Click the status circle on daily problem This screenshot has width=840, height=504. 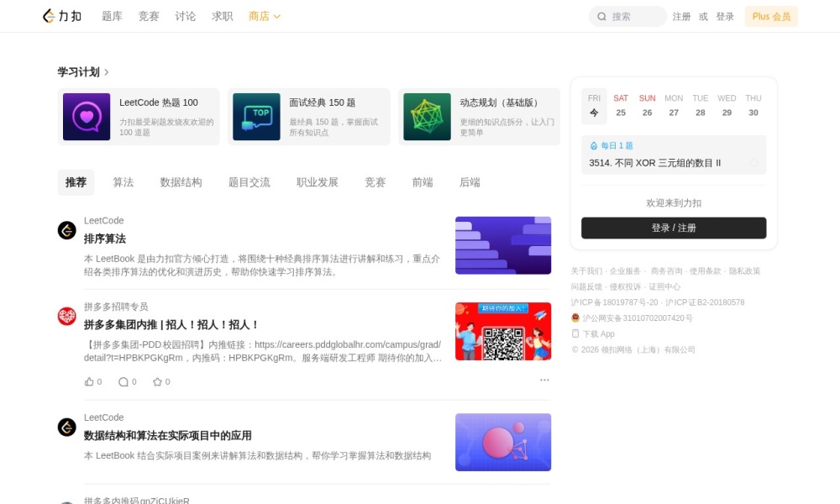coord(753,163)
